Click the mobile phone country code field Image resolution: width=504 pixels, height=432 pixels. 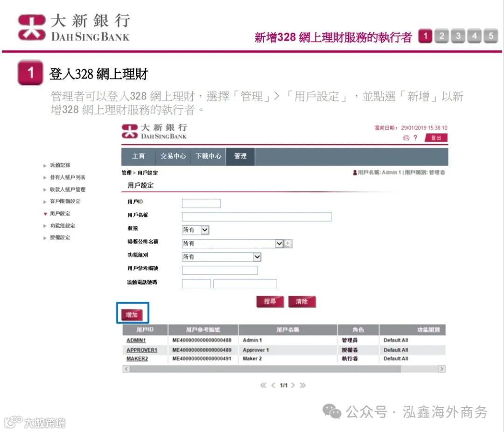pyautogui.click(x=196, y=284)
